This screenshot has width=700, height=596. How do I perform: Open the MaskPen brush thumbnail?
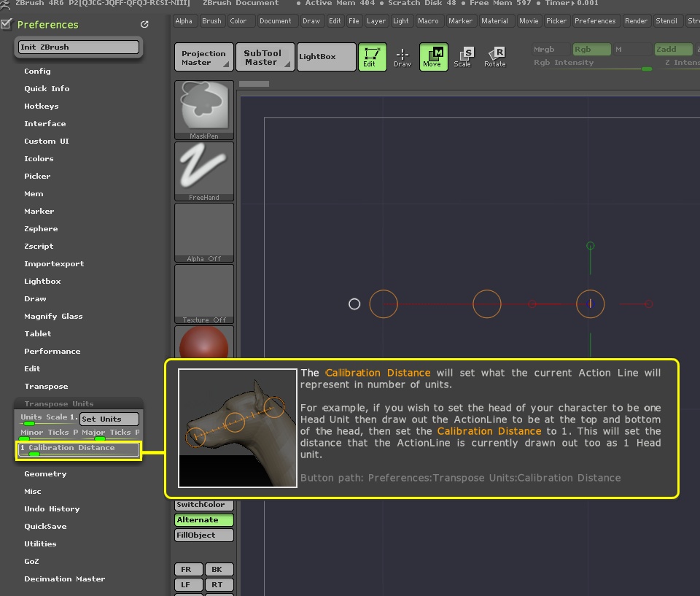coord(204,110)
